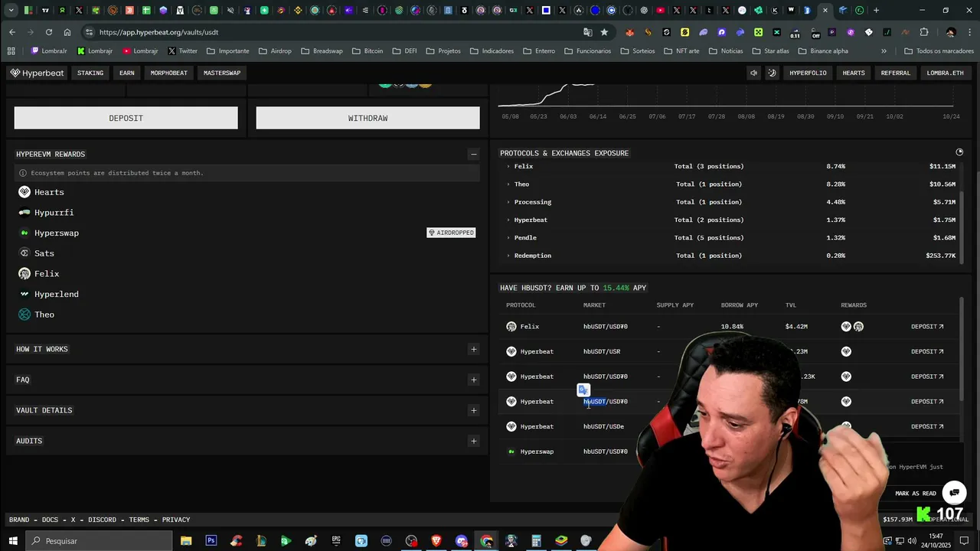Click the Airdropped badge next to Hyperswap
Screen dimensions: 980x551
click(452, 233)
